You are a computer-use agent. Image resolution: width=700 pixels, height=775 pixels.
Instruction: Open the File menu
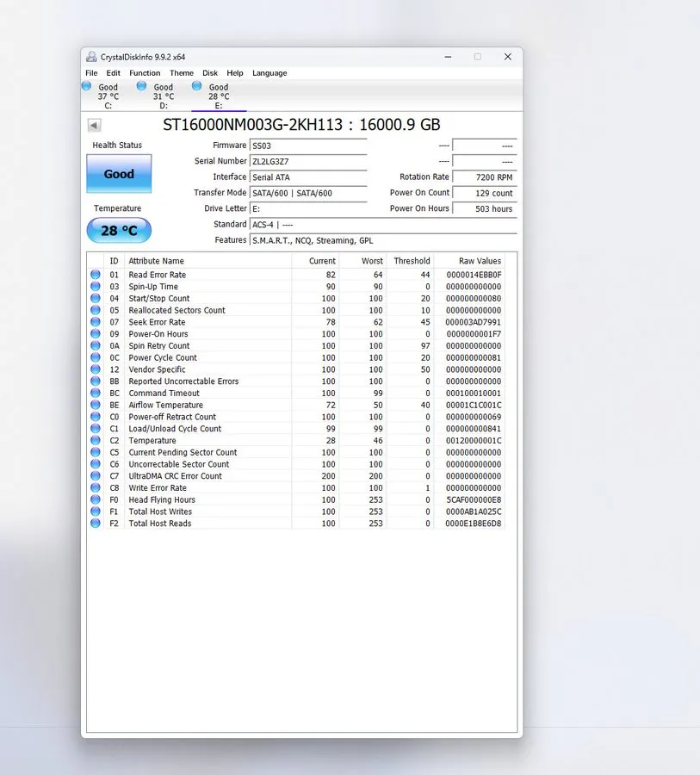[x=91, y=73]
